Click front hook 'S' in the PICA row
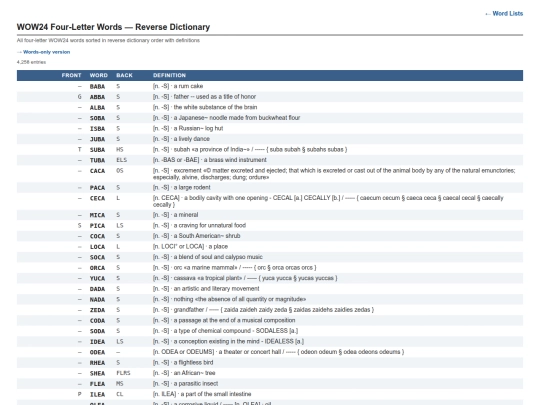 point(80,226)
